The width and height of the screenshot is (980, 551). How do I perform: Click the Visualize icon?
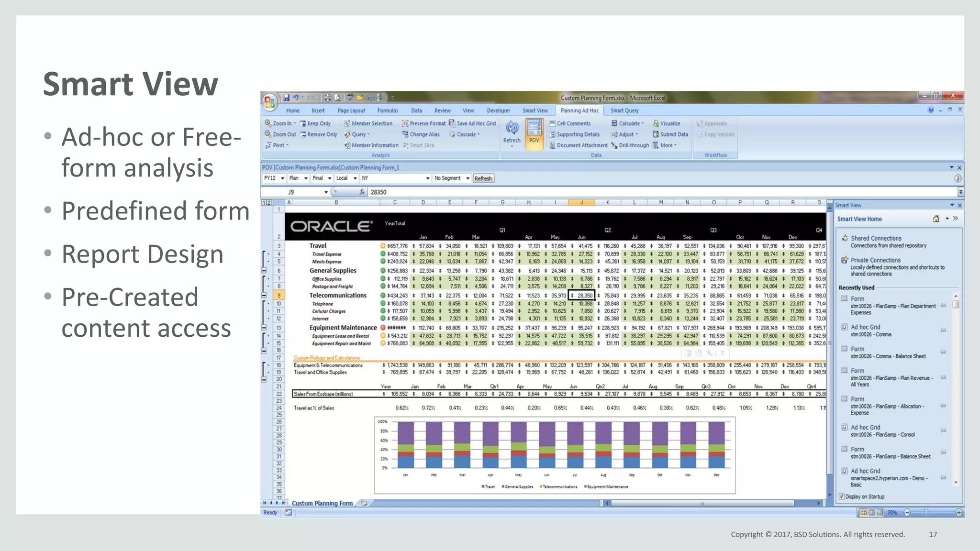click(x=656, y=123)
